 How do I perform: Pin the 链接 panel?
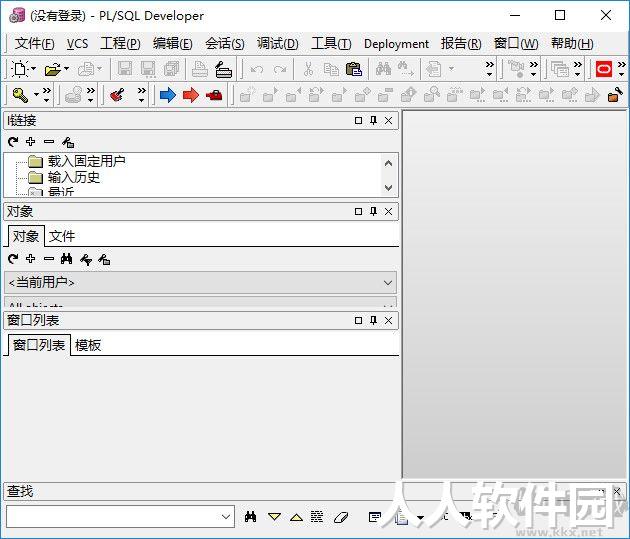coord(374,120)
